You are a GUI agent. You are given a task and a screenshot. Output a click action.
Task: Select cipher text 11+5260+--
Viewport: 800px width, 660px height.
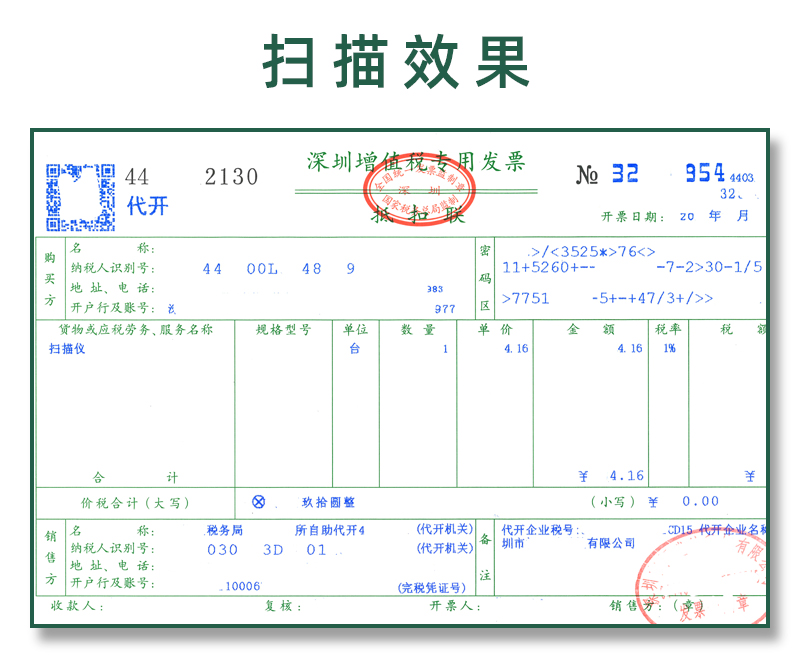tap(548, 267)
